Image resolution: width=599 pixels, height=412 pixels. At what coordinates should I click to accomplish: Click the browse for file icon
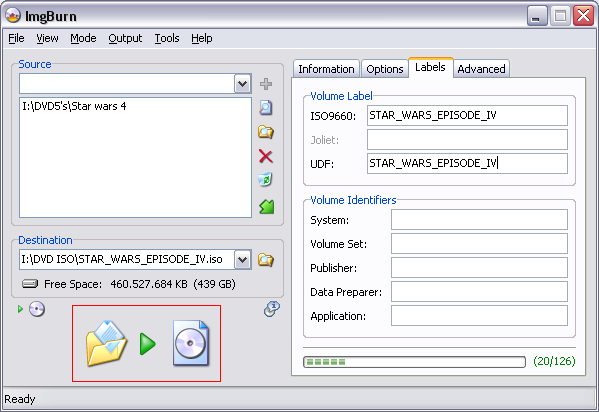click(266, 108)
